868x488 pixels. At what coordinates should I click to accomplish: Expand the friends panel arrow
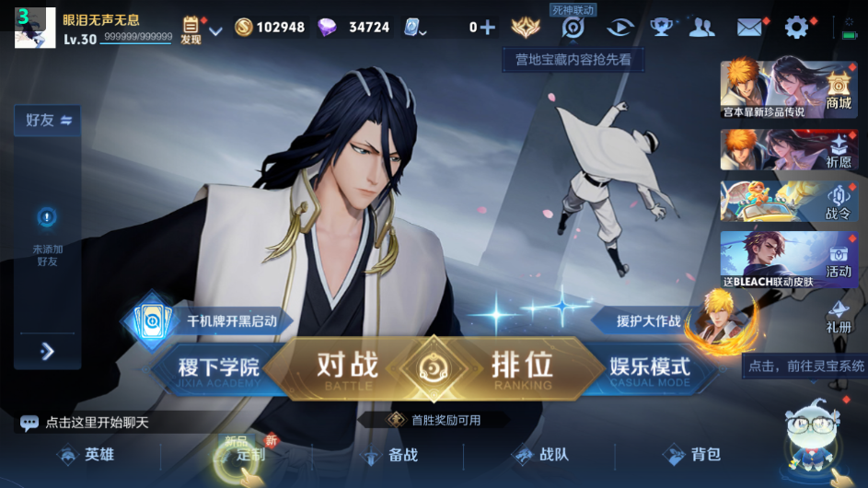click(x=48, y=351)
